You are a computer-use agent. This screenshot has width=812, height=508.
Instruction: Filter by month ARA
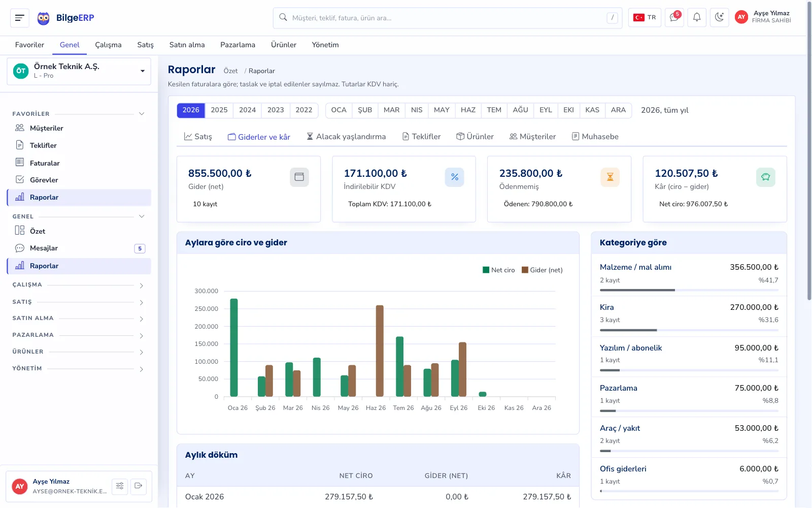[618, 110]
